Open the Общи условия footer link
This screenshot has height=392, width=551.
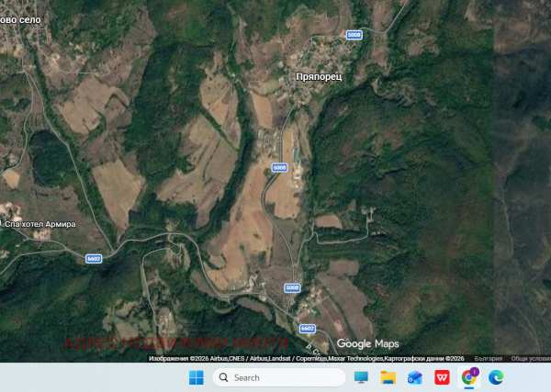click(x=531, y=359)
